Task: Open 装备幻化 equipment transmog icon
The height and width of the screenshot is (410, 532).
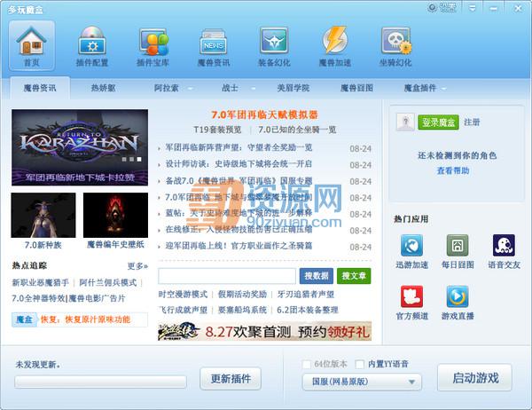Action: click(x=274, y=46)
